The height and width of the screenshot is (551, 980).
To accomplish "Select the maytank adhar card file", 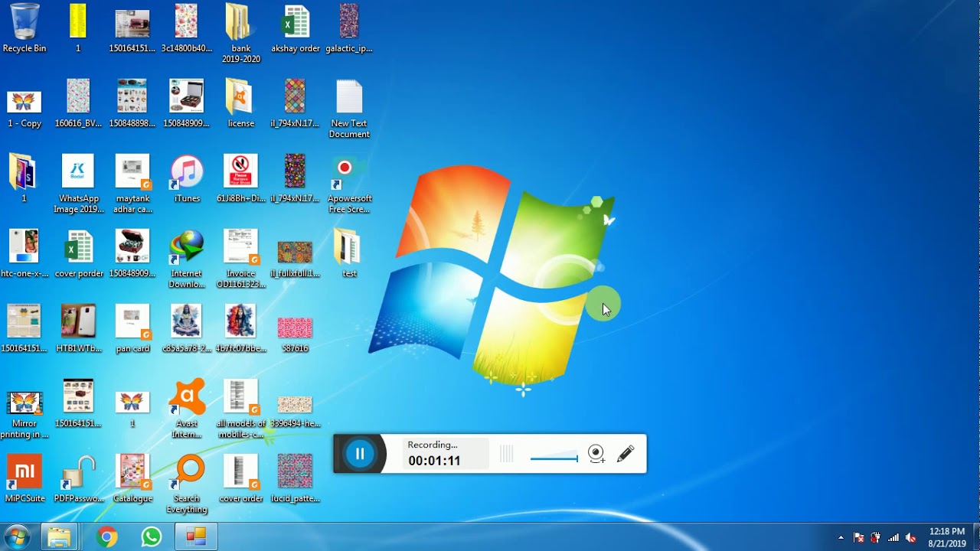I will tap(132, 184).
